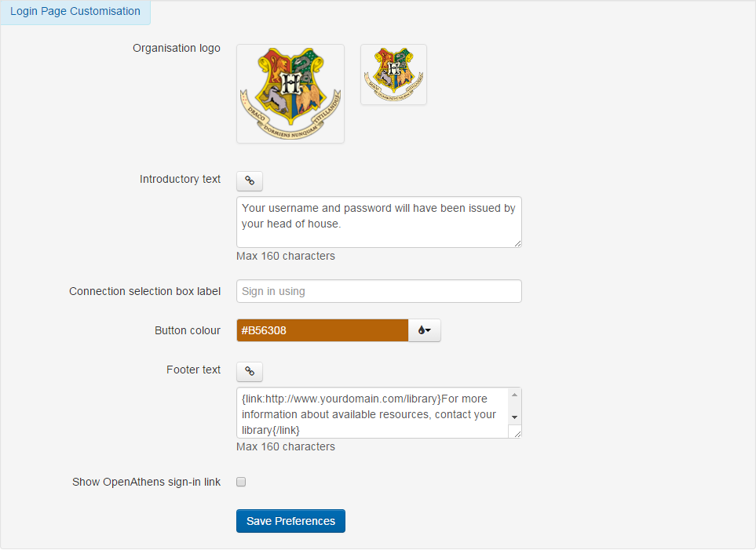Click Save Preferences
The width and height of the screenshot is (756, 550).
point(290,520)
